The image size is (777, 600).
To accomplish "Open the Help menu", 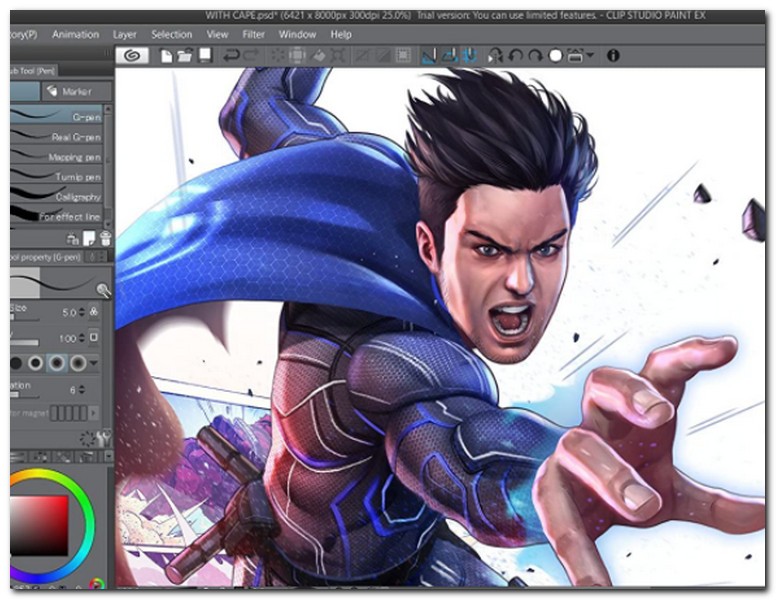I will (x=340, y=34).
